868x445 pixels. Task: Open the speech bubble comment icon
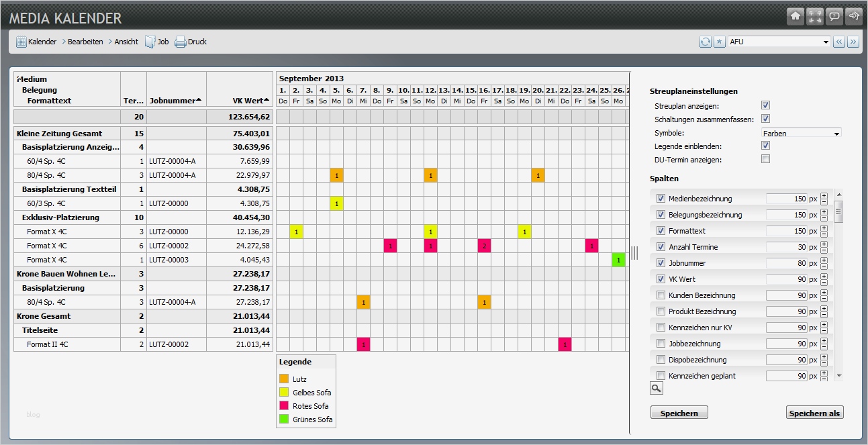pyautogui.click(x=834, y=16)
